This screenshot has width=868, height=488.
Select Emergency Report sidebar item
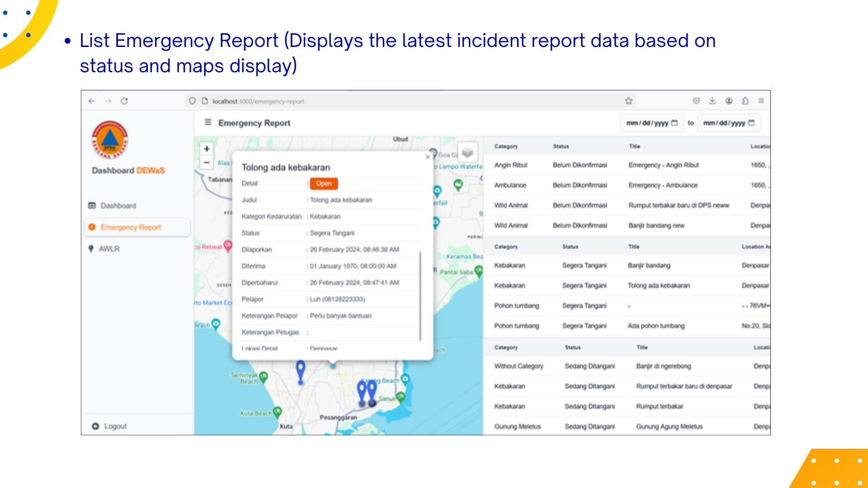(x=131, y=227)
